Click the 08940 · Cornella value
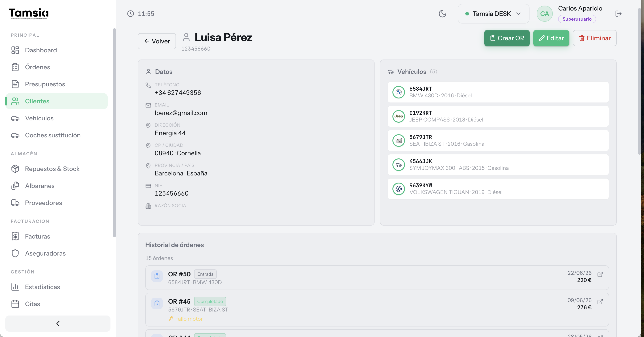The height and width of the screenshot is (337, 644). point(178,153)
